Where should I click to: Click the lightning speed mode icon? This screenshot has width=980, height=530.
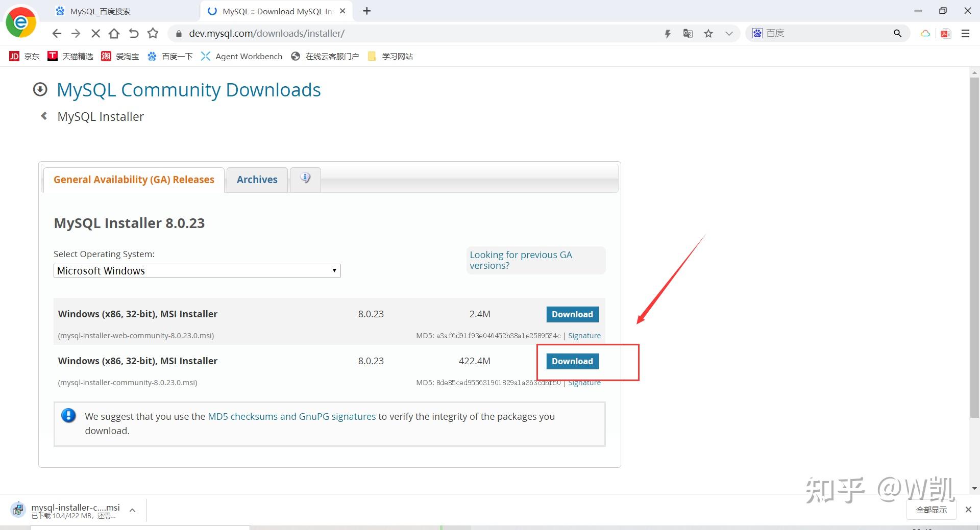tap(667, 34)
